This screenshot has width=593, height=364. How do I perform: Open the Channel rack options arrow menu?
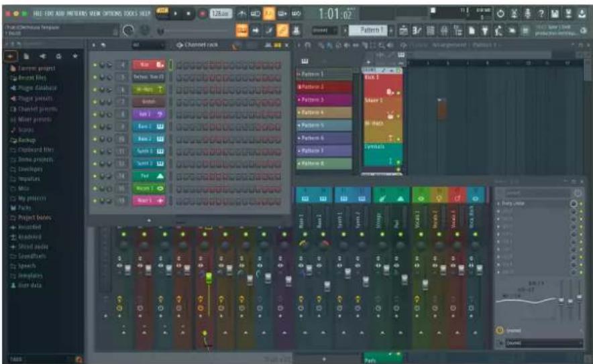click(x=94, y=45)
